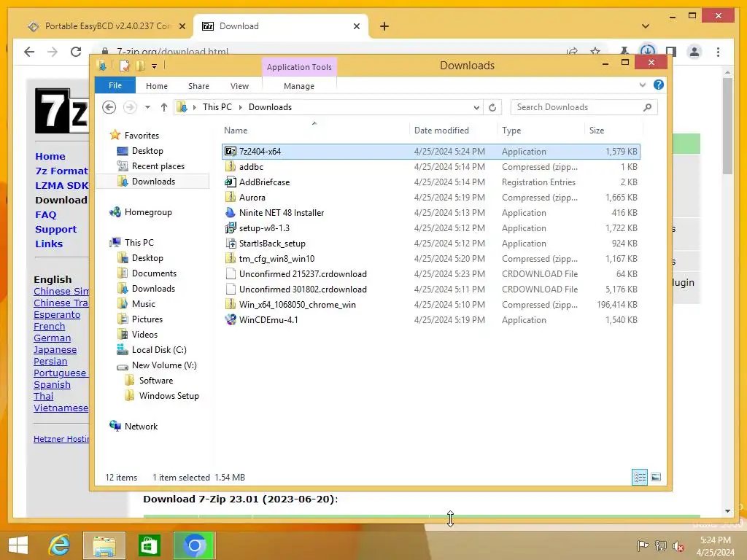
Task: Sort files by Date modified column
Action: [441, 131]
